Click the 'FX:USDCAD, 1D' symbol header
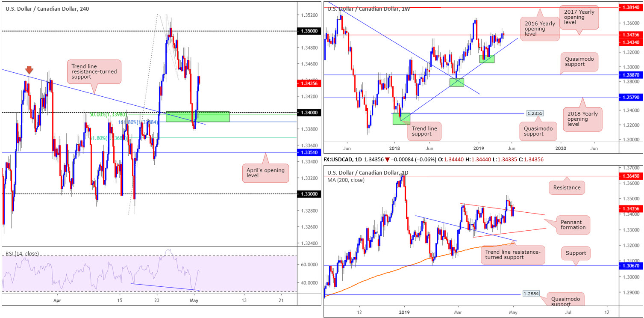Viewport: 644px width, 318px height. click(344, 160)
